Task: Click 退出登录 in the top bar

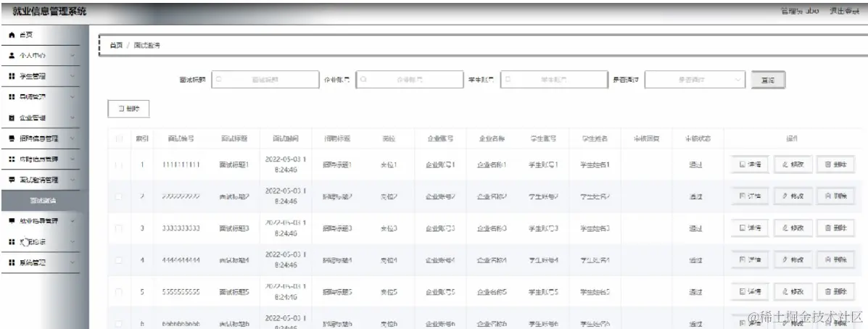Action: (843, 11)
